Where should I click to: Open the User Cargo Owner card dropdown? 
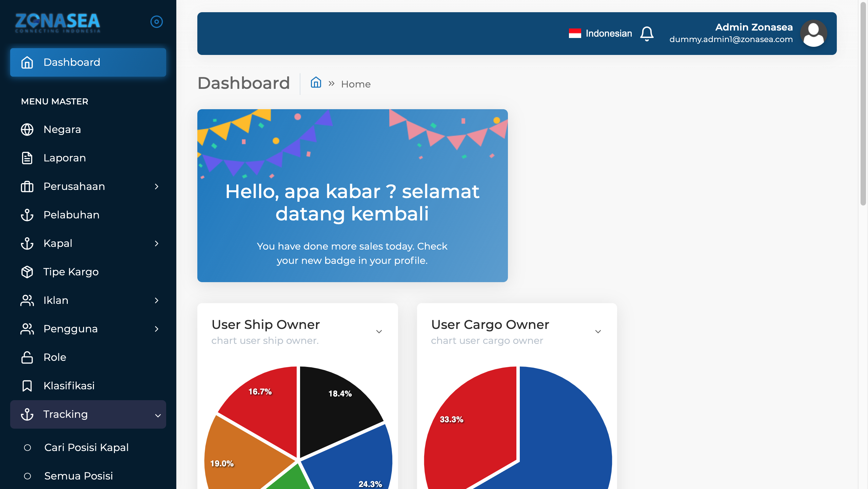click(598, 332)
